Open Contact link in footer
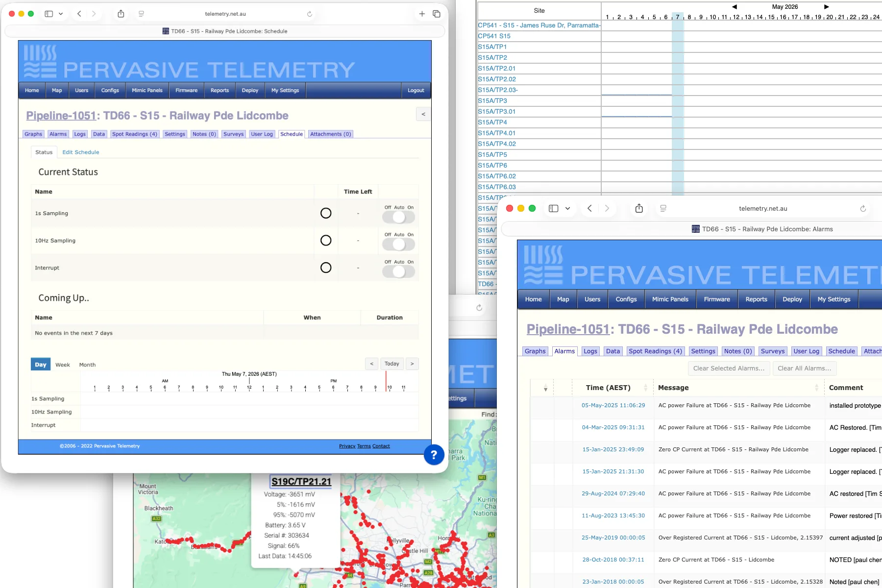This screenshot has width=882, height=588. click(381, 446)
